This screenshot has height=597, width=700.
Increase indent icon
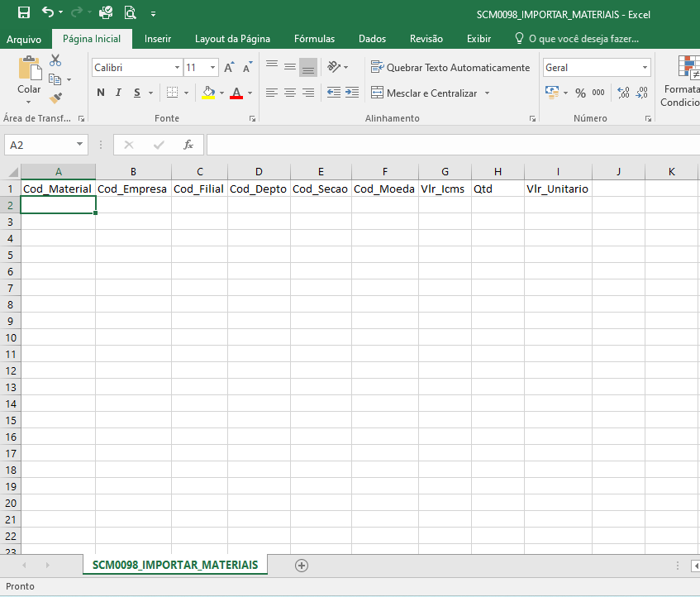[x=352, y=93]
